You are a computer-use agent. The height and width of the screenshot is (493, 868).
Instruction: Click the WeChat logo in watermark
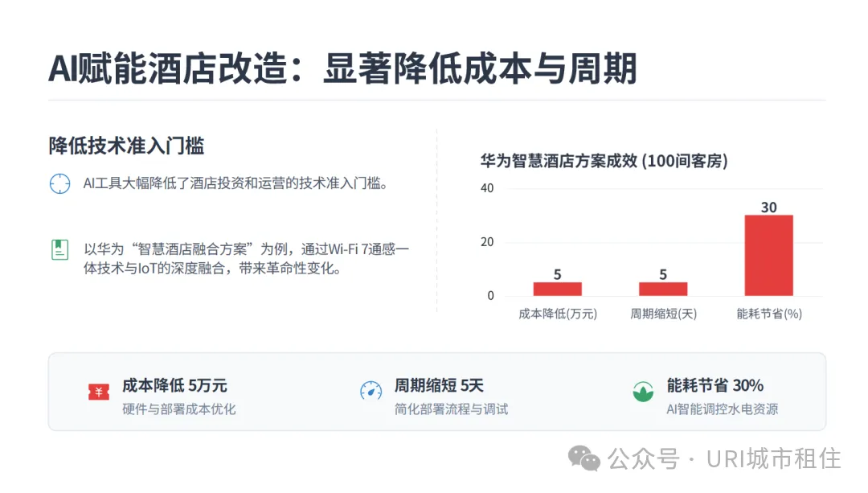point(584,458)
